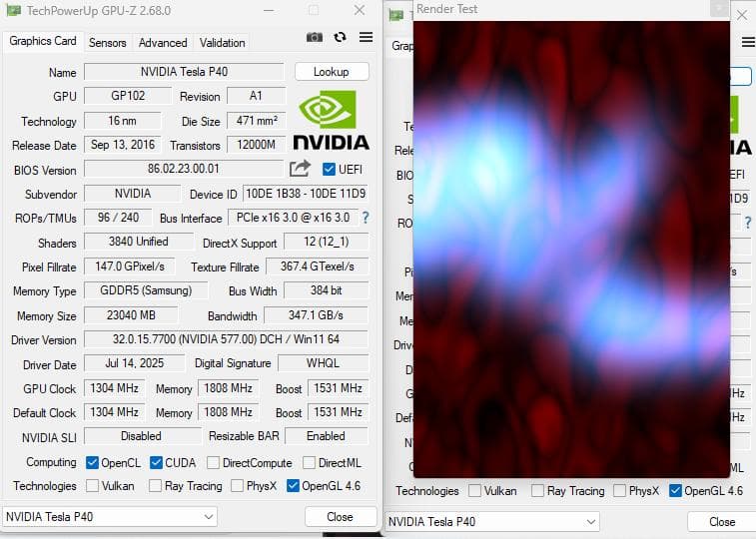Switch to the Advanced tab

pyautogui.click(x=163, y=43)
